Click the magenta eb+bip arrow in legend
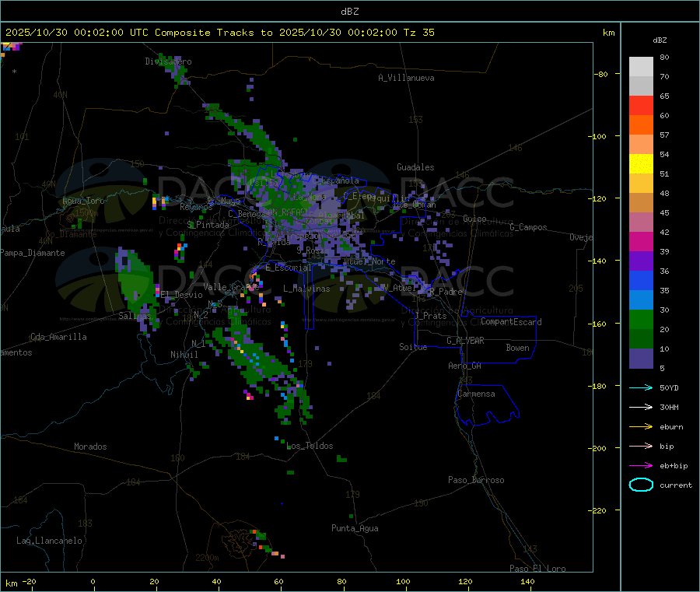The height and width of the screenshot is (592, 700). tap(641, 466)
